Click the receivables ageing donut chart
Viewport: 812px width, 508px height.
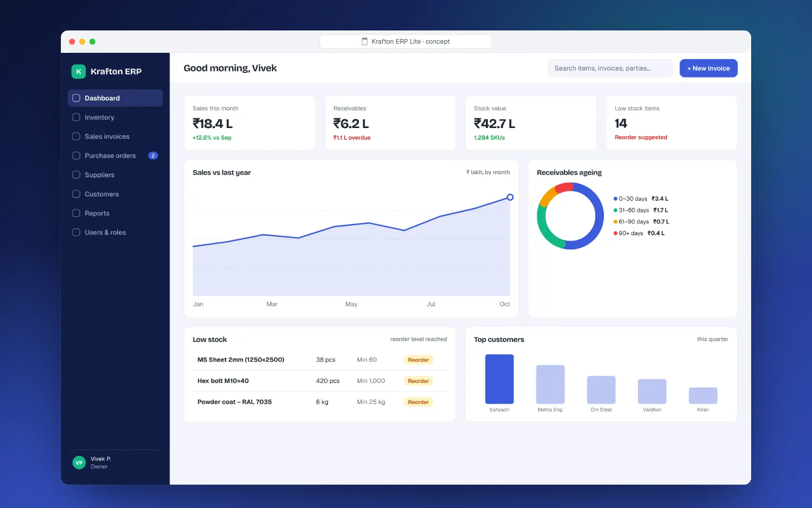pyautogui.click(x=570, y=216)
